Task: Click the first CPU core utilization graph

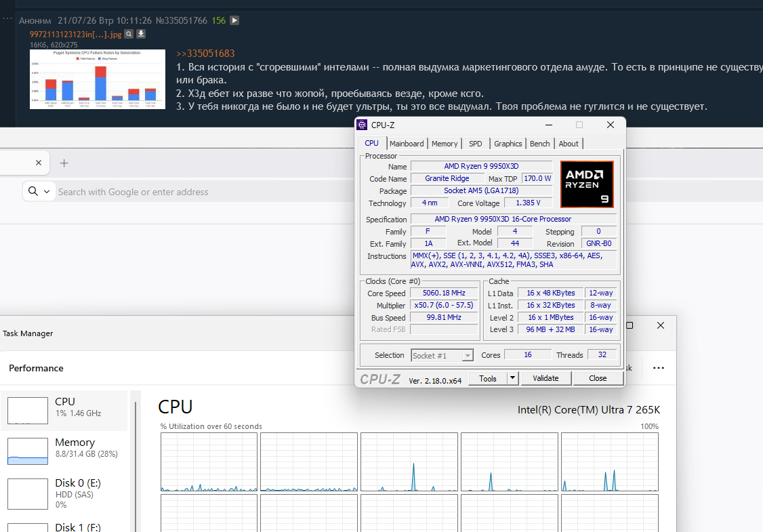Action: click(209, 462)
